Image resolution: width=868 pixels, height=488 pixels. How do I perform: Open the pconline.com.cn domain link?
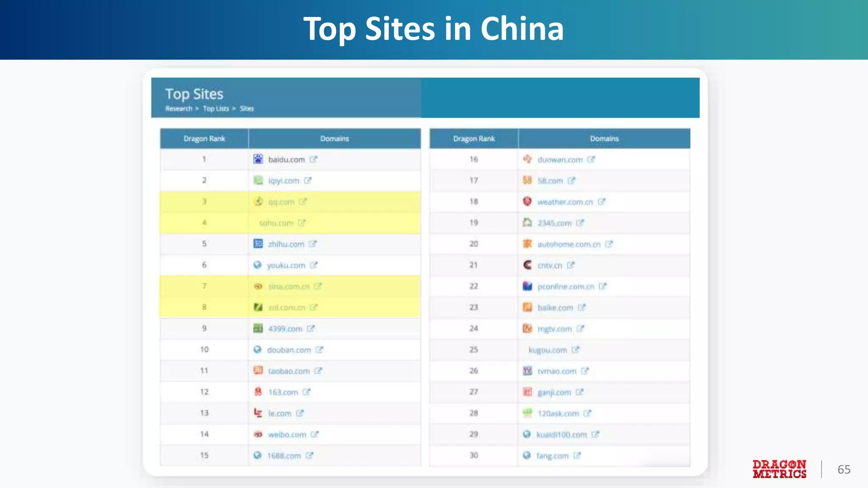pos(566,287)
